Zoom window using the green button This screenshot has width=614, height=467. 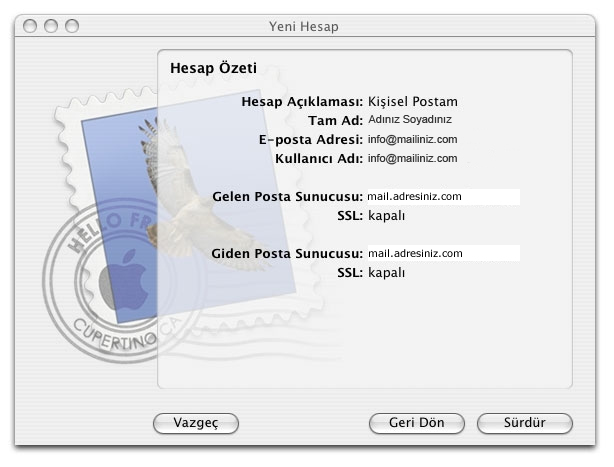tap(72, 22)
